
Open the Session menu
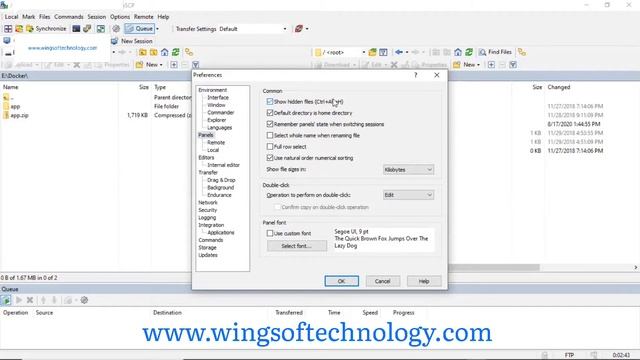(97, 17)
